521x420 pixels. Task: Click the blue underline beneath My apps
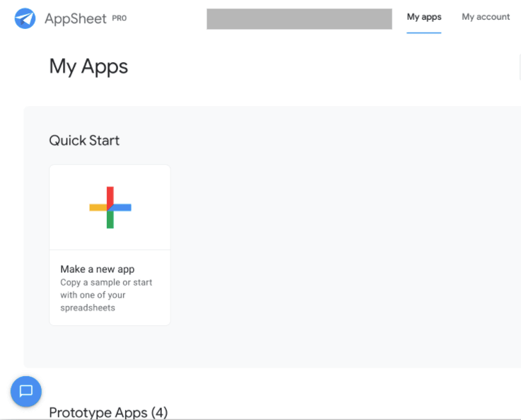[x=424, y=33]
